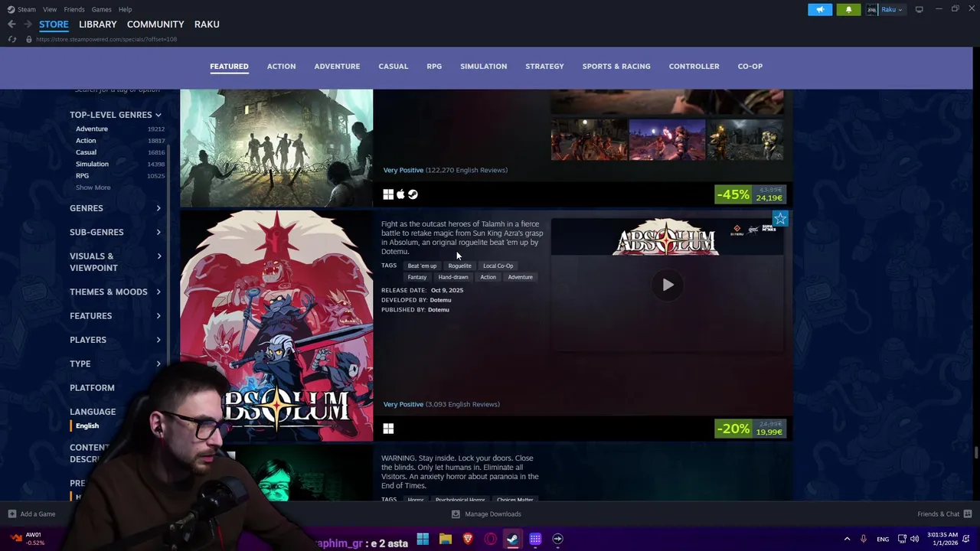Viewport: 980px width, 551px height.
Task: Select the Action category tab
Action: click(x=281, y=66)
